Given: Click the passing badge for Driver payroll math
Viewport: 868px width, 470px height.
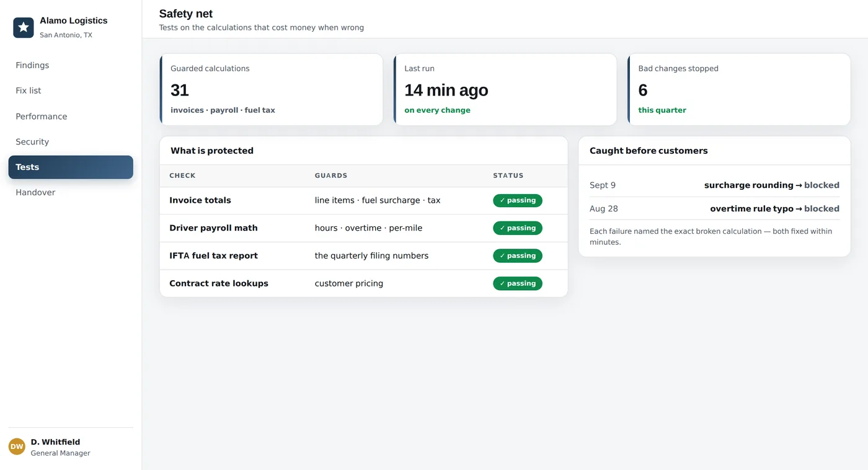Looking at the screenshot, I should pyautogui.click(x=518, y=228).
